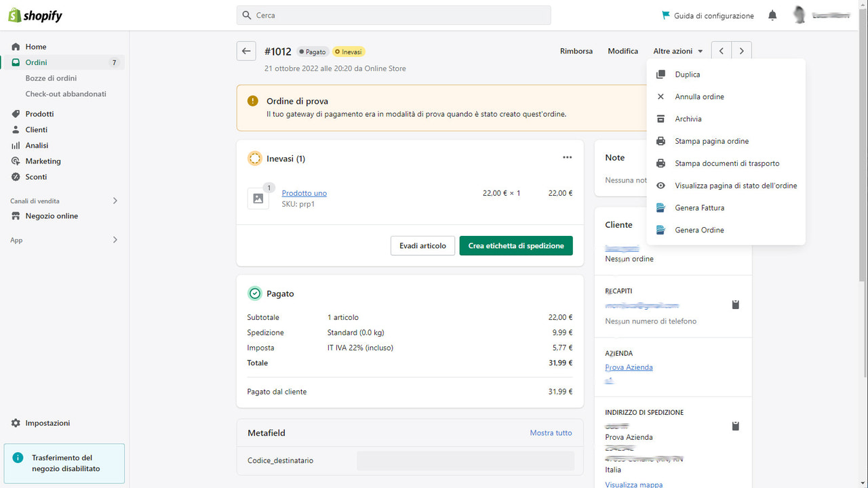Open the Inevasi three-dots menu
Screen dimensions: 868x488
(568, 158)
